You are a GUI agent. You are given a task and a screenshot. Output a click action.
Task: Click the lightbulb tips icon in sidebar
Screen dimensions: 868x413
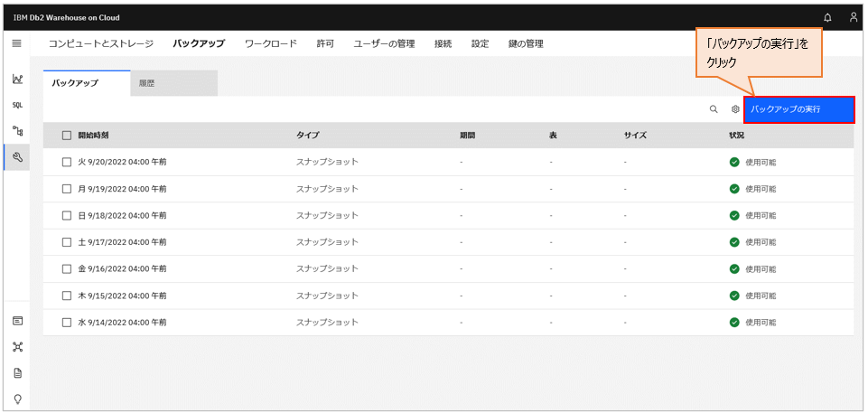coord(18,399)
